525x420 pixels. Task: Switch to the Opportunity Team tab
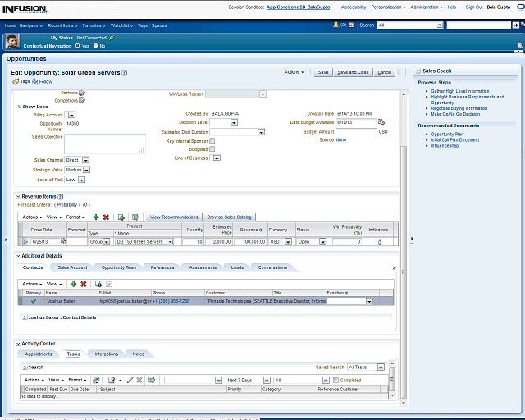pyautogui.click(x=119, y=267)
